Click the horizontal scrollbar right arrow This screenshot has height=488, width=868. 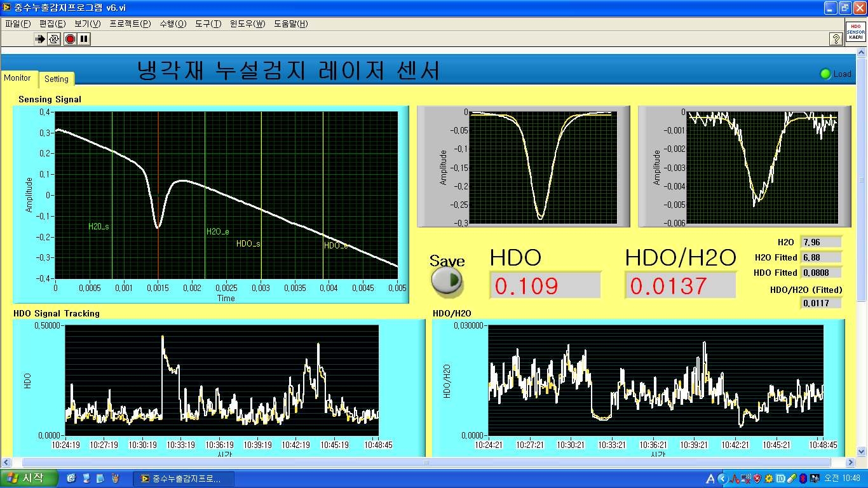click(x=851, y=462)
